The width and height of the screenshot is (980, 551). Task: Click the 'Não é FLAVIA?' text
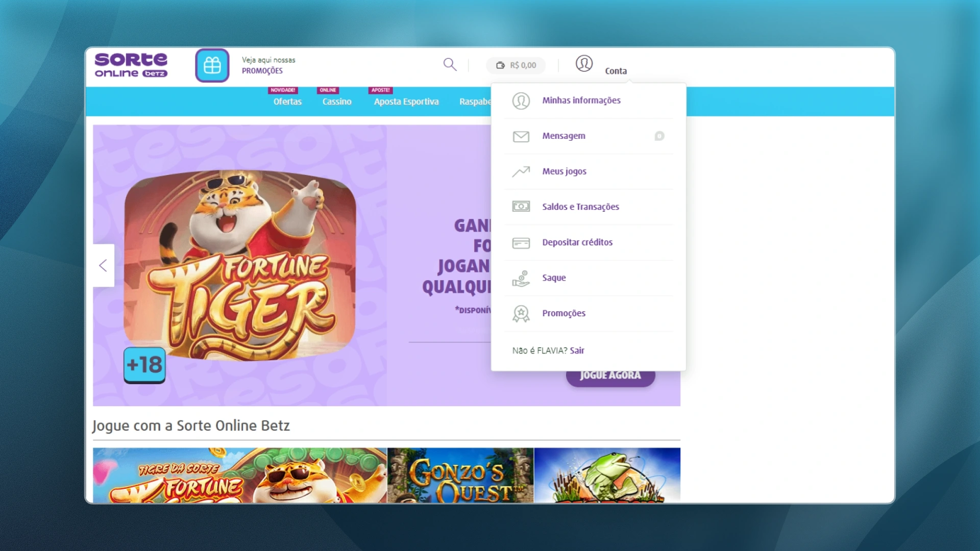[x=540, y=350]
